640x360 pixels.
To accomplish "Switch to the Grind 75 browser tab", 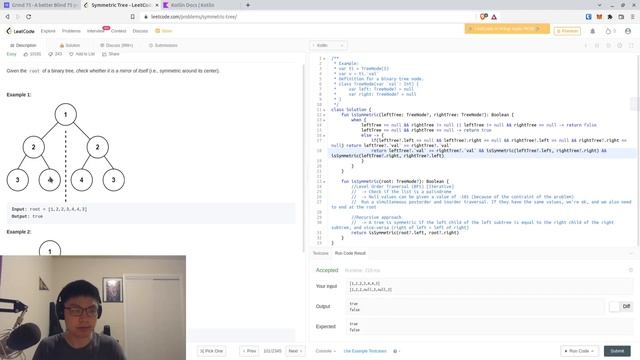I will click(40, 5).
